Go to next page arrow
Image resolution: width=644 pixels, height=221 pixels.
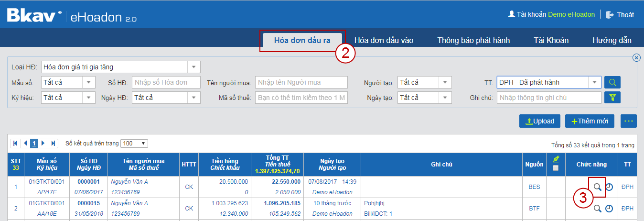click(43, 143)
